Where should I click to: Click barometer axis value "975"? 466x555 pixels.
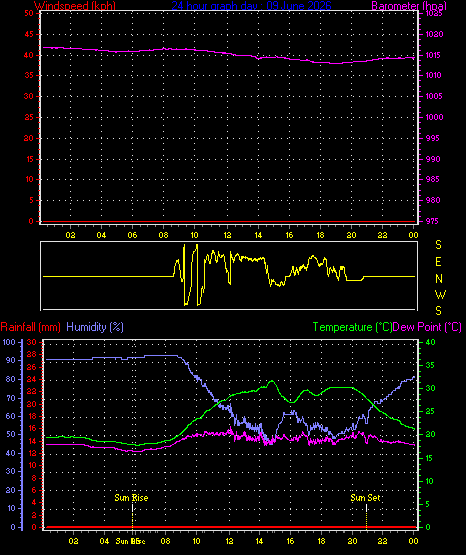(x=433, y=221)
